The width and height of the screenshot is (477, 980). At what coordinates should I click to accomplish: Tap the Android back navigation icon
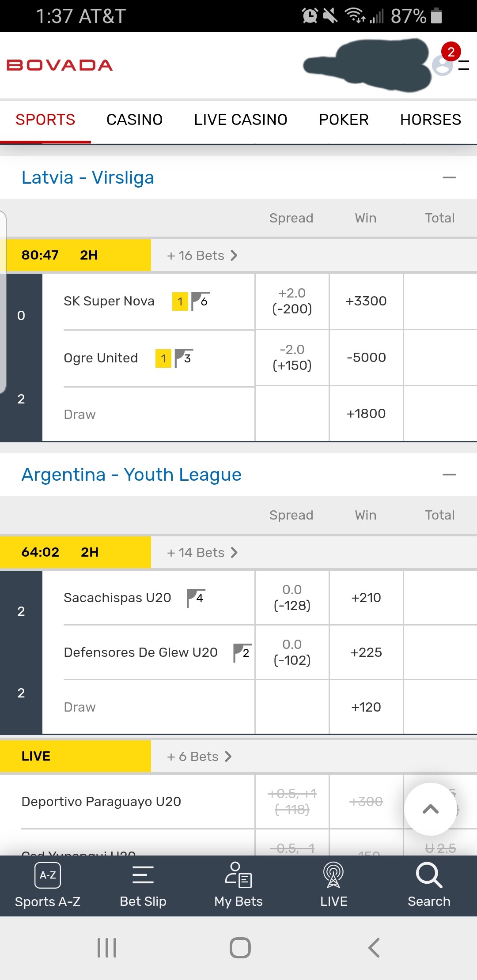(x=374, y=947)
